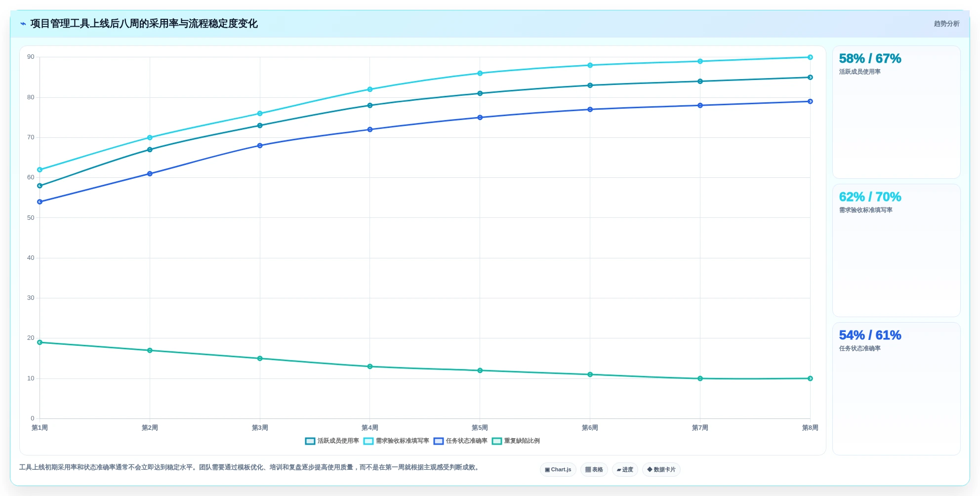The height and width of the screenshot is (496, 980).
Task: Click the 第8周 point on 需求验收标准填写率 line
Action: [810, 57]
